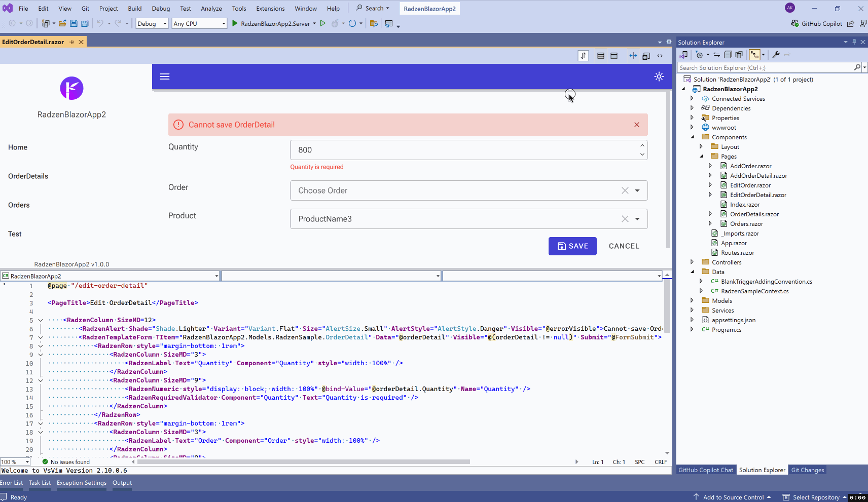Click the swap panes icon in the preview toolbar
868x502 pixels.
(583, 56)
